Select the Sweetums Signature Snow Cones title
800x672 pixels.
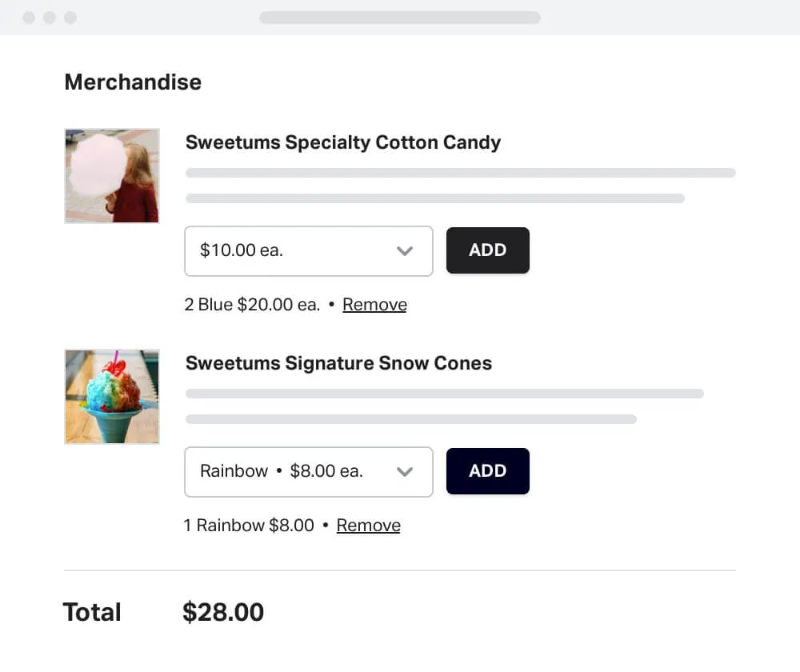pos(338,362)
